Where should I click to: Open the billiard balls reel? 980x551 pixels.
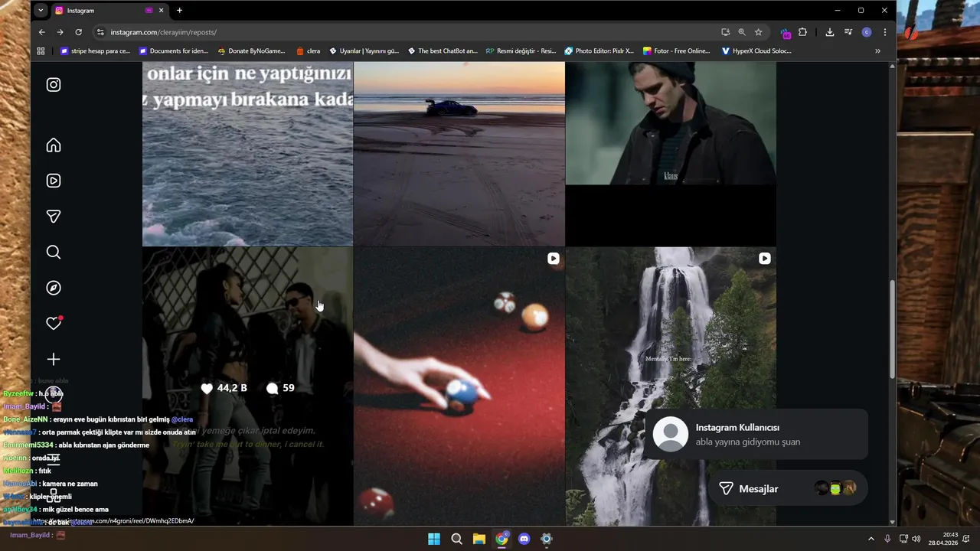point(459,386)
